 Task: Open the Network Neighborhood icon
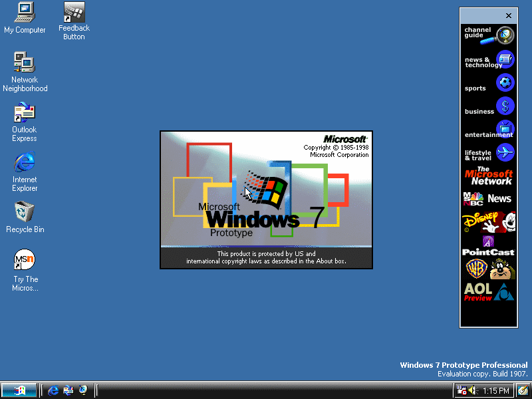pos(25,72)
